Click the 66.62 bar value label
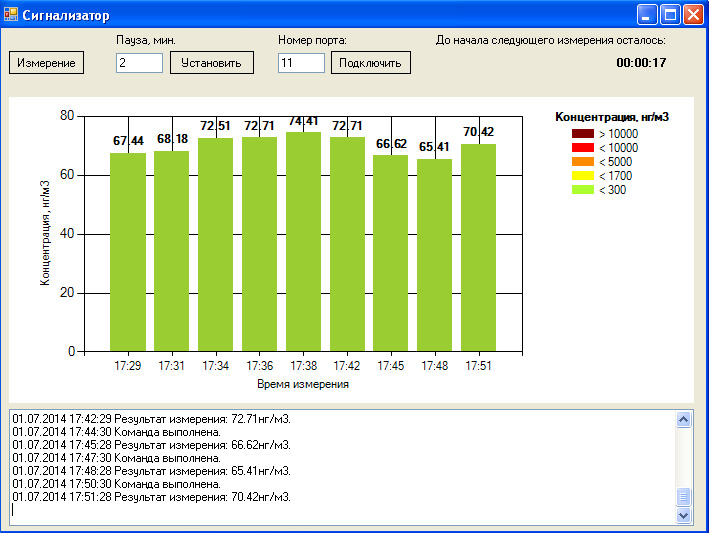The height and width of the screenshot is (533, 709). pyautogui.click(x=392, y=144)
